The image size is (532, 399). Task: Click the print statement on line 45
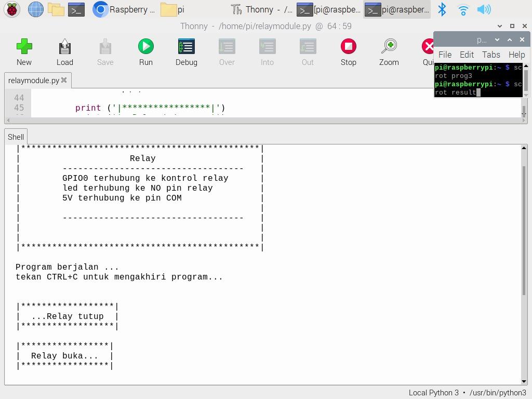pyautogui.click(x=150, y=108)
